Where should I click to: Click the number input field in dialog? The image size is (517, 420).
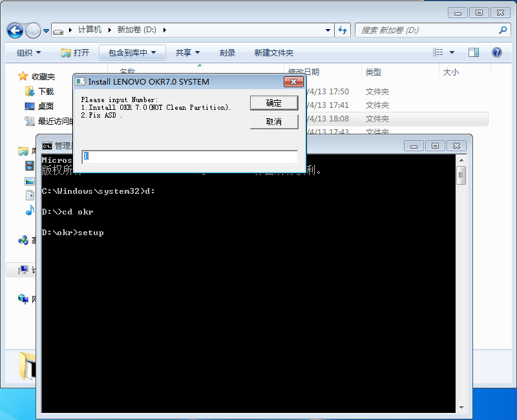point(190,156)
